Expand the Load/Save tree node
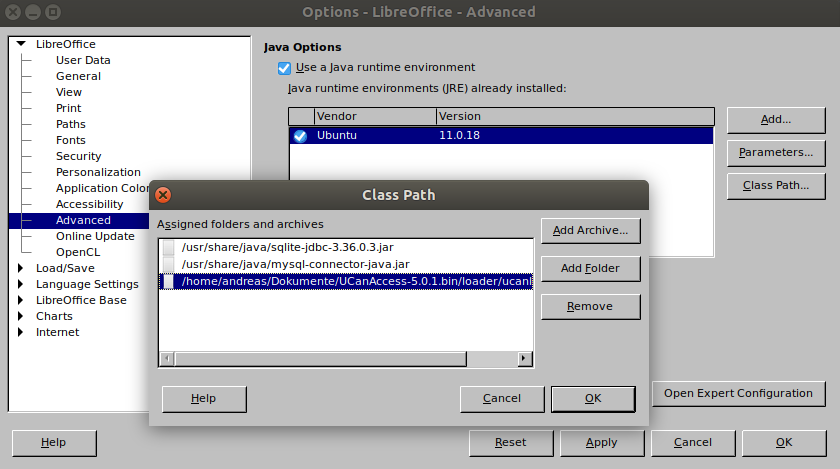This screenshot has height=469, width=840. [x=20, y=268]
